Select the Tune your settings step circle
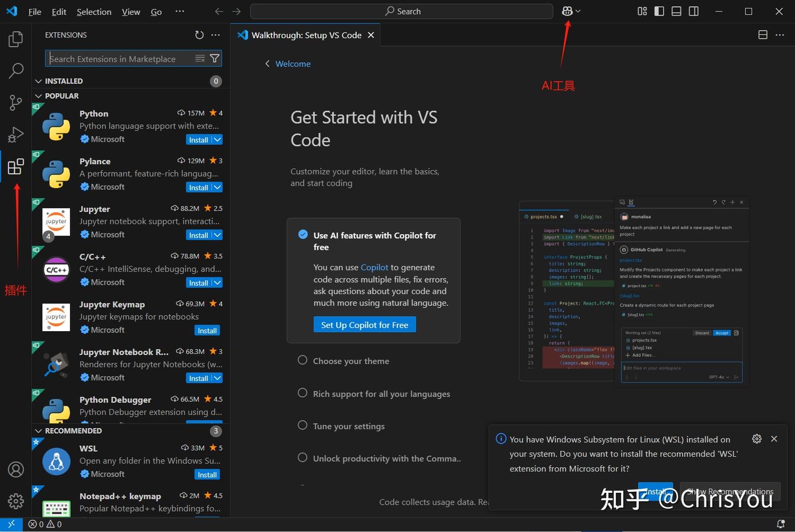This screenshot has height=532, width=795. (x=303, y=425)
